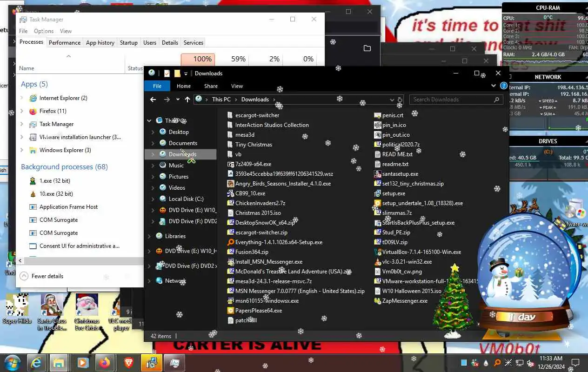Viewport: 588px width, 372px height.
Task: Expand Internet Explorer (2) process group
Action: [x=22, y=98]
